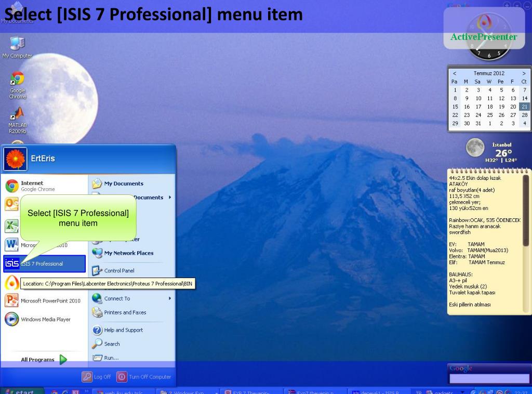Click ErtEris user picture
The height and width of the screenshot is (394, 532).
click(15, 159)
